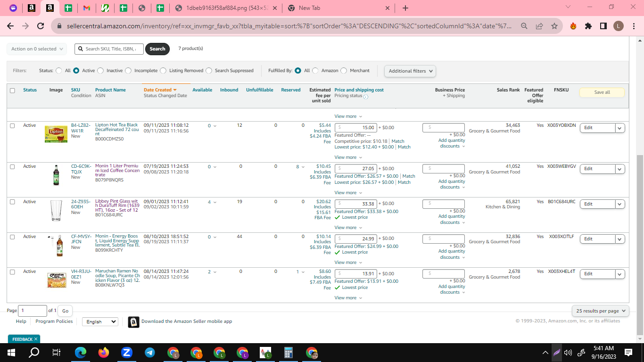Expand the Additional filters dropdown
This screenshot has width=644, height=362.
click(410, 71)
